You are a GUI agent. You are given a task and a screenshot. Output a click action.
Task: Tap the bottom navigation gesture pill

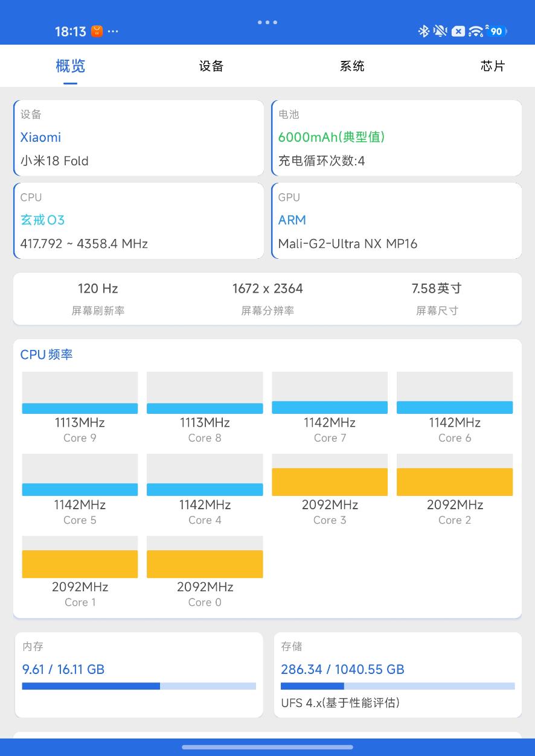(x=267, y=747)
